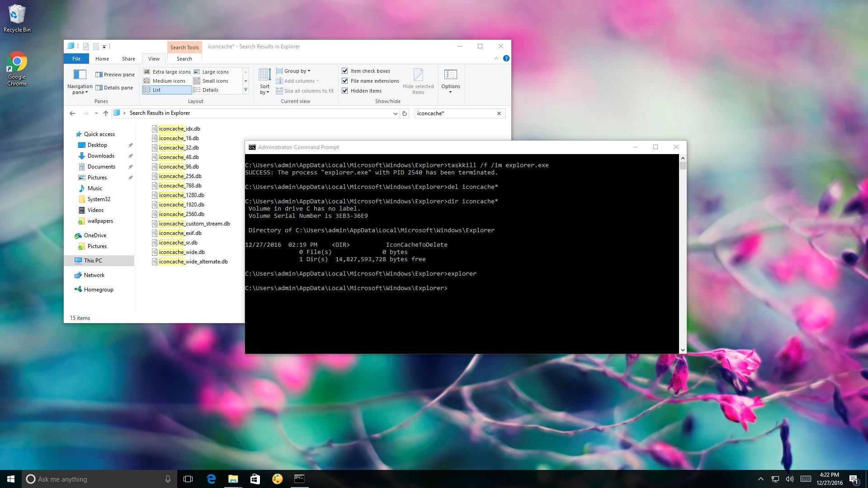The height and width of the screenshot is (488, 868).
Task: Click Google Chrome icon in taskbar
Action: [x=16, y=67]
